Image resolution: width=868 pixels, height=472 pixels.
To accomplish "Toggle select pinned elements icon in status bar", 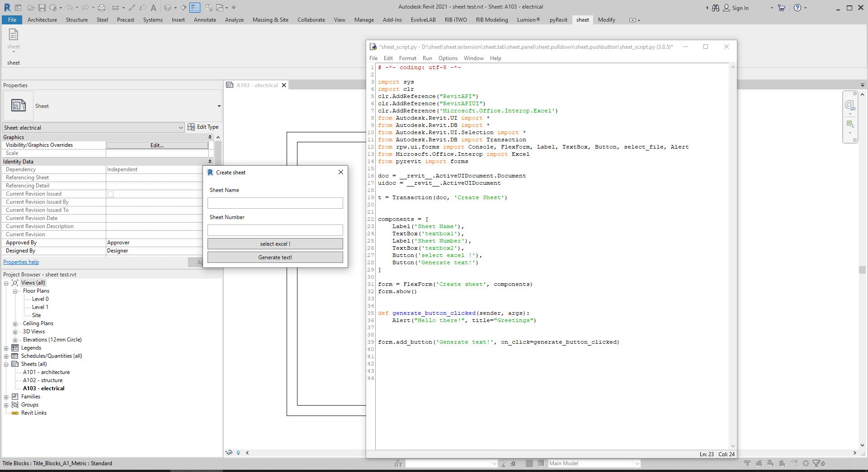I will 771,463.
